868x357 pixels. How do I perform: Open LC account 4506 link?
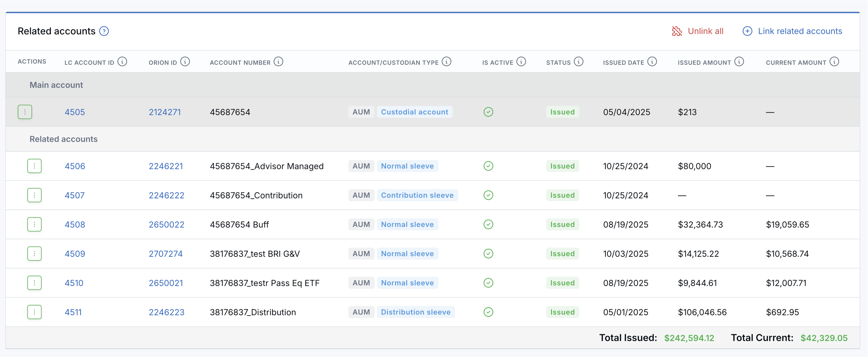75,166
